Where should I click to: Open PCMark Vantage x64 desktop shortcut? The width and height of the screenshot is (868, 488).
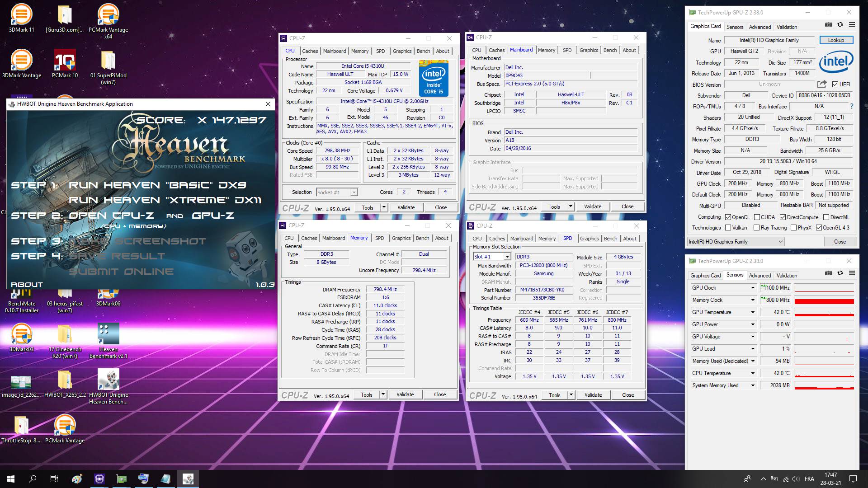coord(108,21)
